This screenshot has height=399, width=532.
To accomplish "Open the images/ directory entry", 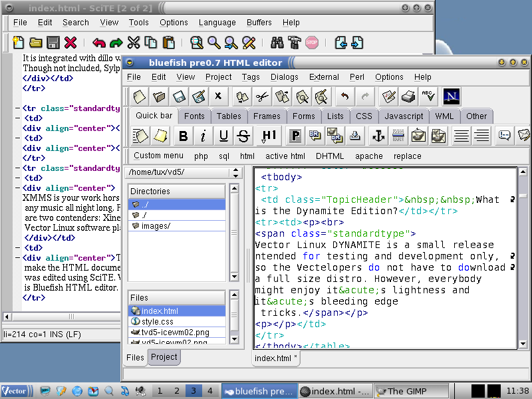I will [156, 225].
